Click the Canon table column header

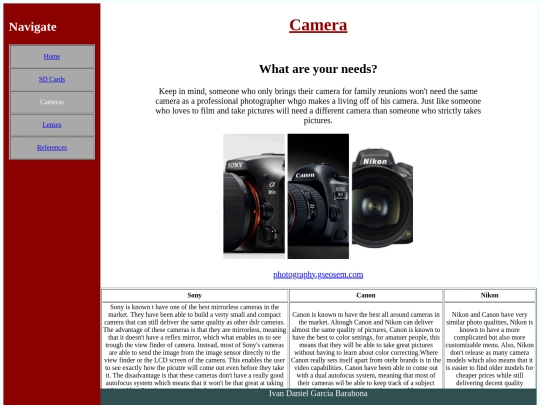366,295
